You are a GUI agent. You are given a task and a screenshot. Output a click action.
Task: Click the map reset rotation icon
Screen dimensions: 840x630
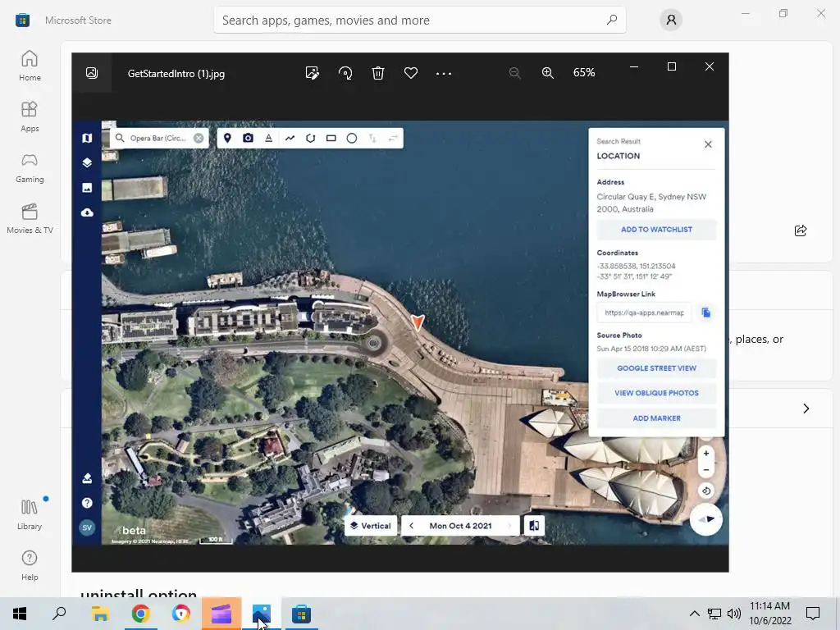tap(706, 491)
